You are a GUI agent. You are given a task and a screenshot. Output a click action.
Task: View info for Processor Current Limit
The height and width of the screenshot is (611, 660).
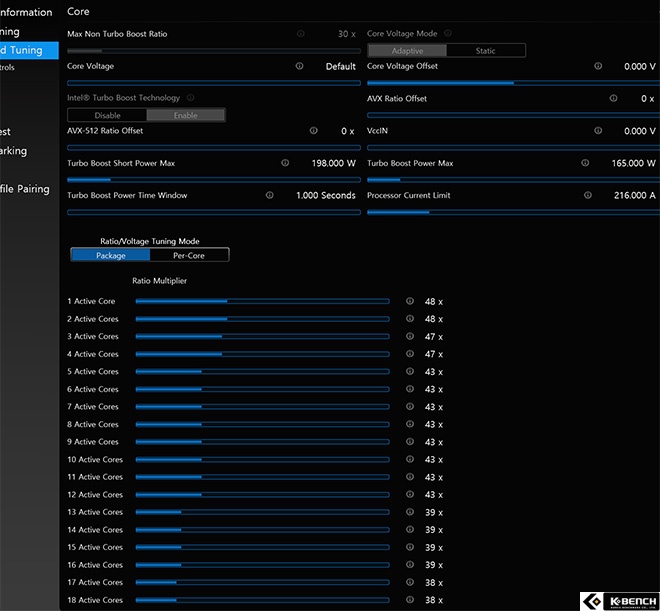pos(588,195)
